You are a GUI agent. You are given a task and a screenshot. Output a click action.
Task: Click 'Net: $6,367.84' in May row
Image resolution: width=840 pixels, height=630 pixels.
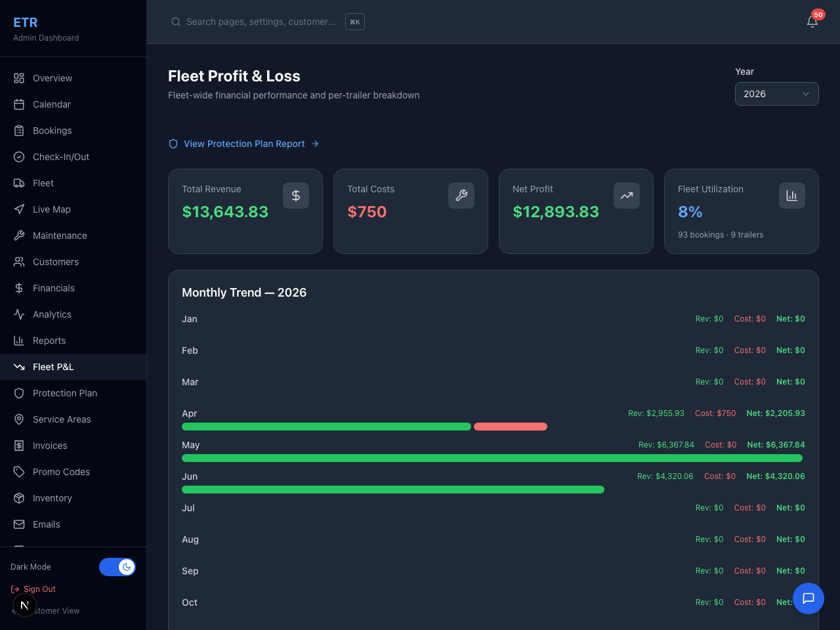coord(776,445)
